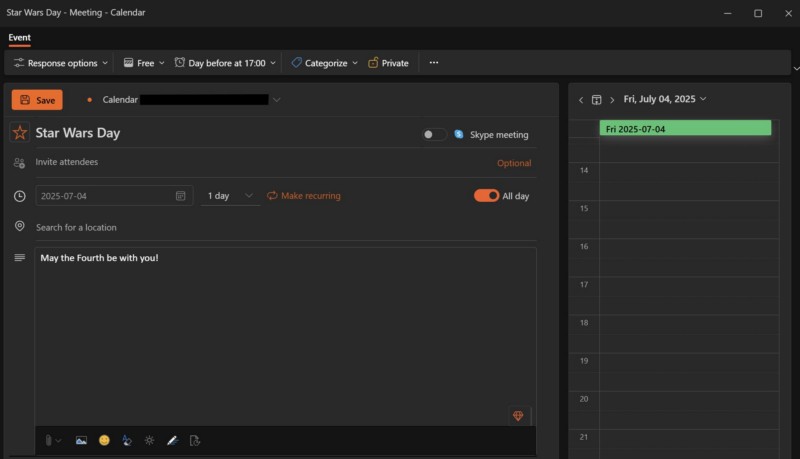800x459 pixels.
Task: Select the Event tab
Action: [x=20, y=38]
